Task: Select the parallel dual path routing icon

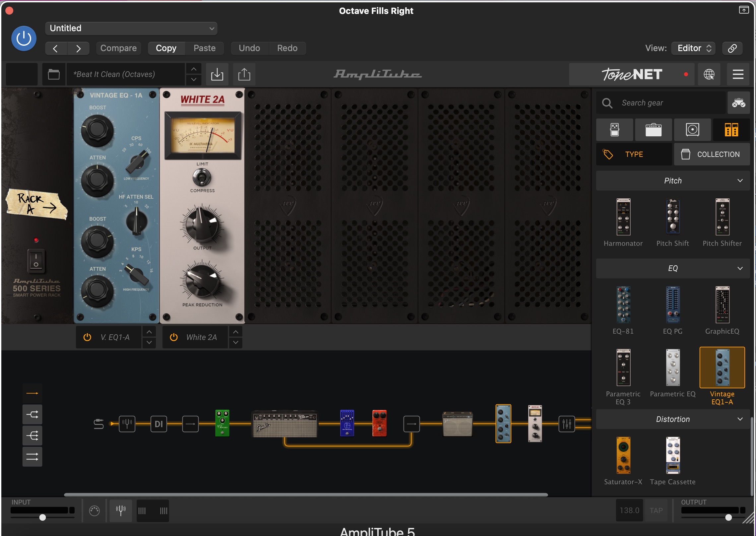Action: point(32,457)
